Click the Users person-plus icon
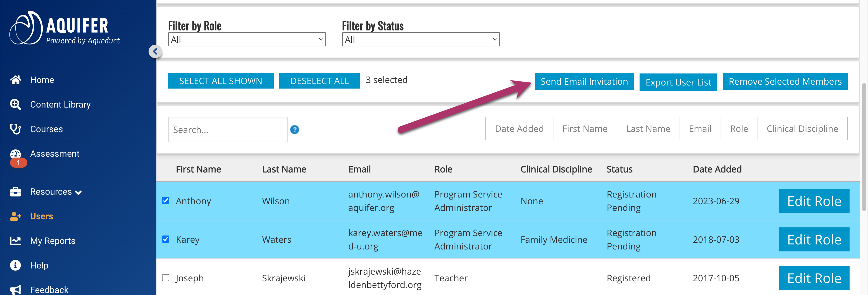 point(16,216)
